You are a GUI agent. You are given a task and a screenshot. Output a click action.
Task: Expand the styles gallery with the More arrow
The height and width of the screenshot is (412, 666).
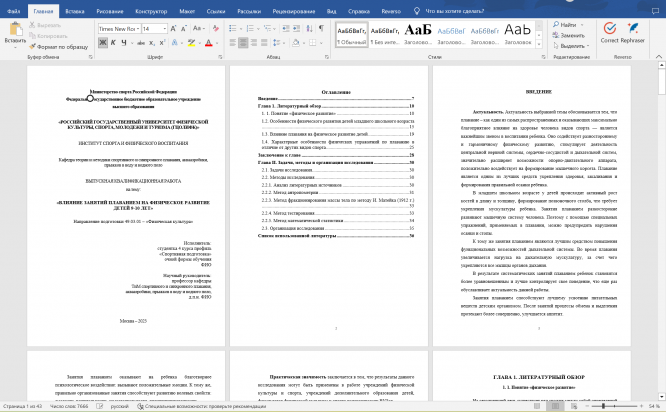point(539,44)
